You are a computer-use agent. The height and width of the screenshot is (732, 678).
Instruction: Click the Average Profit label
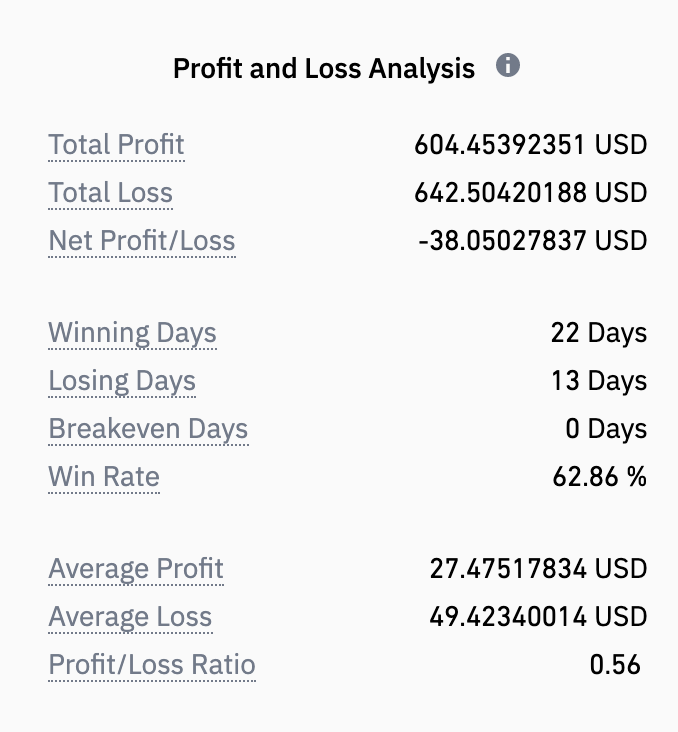[136, 569]
